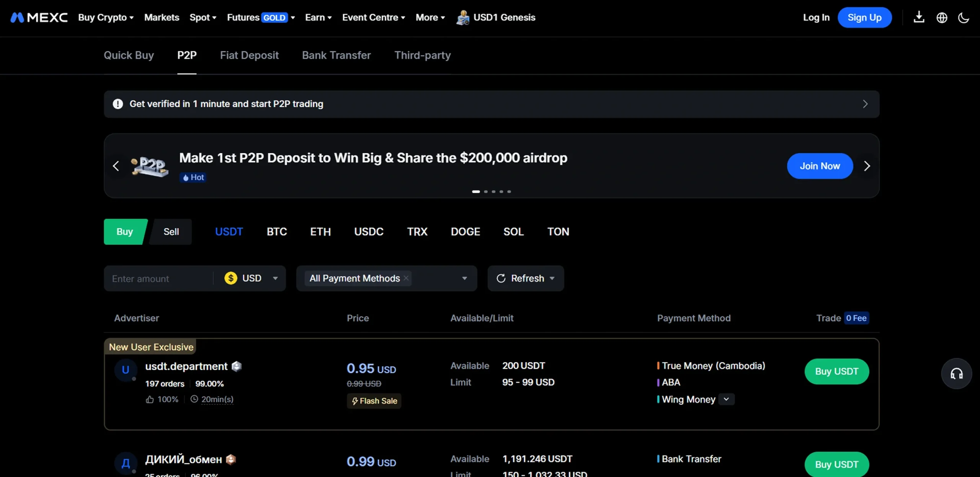Click the verification alert exclamation icon
Image resolution: width=980 pixels, height=477 pixels.
click(118, 104)
